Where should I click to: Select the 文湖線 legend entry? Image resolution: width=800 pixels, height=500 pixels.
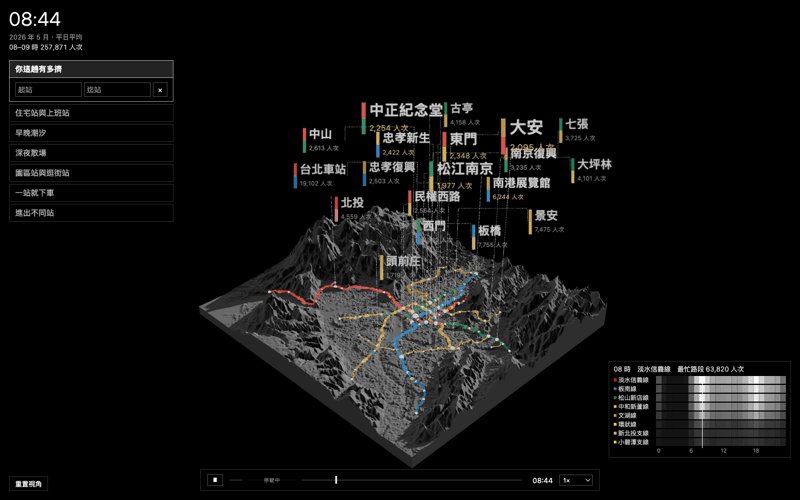coord(625,415)
